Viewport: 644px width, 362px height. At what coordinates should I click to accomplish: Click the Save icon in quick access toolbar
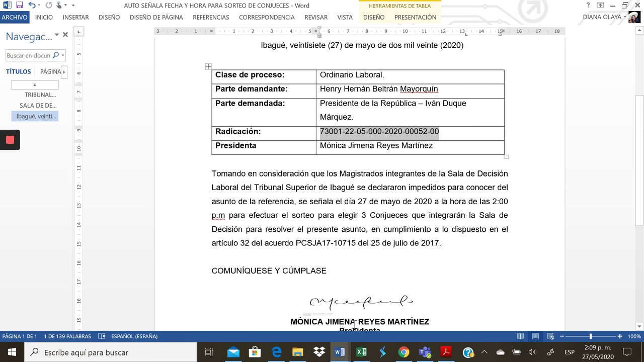pyautogui.click(x=20, y=5)
